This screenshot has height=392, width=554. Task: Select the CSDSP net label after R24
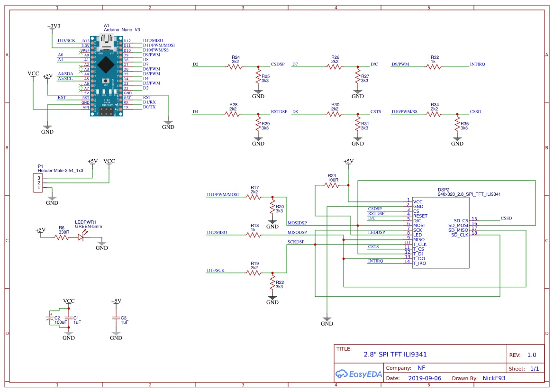tap(278, 64)
